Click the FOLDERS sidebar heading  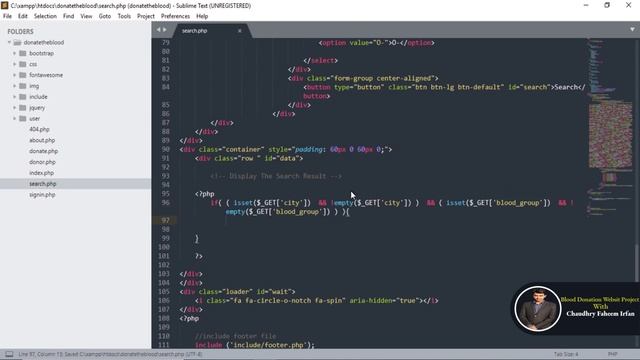point(20,31)
